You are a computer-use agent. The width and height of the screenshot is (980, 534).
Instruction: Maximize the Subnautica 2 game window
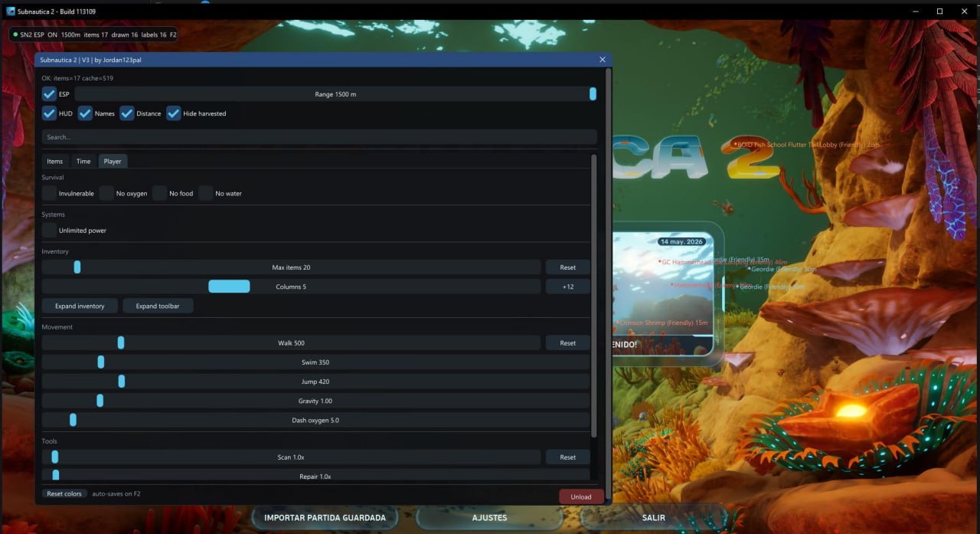939,11
